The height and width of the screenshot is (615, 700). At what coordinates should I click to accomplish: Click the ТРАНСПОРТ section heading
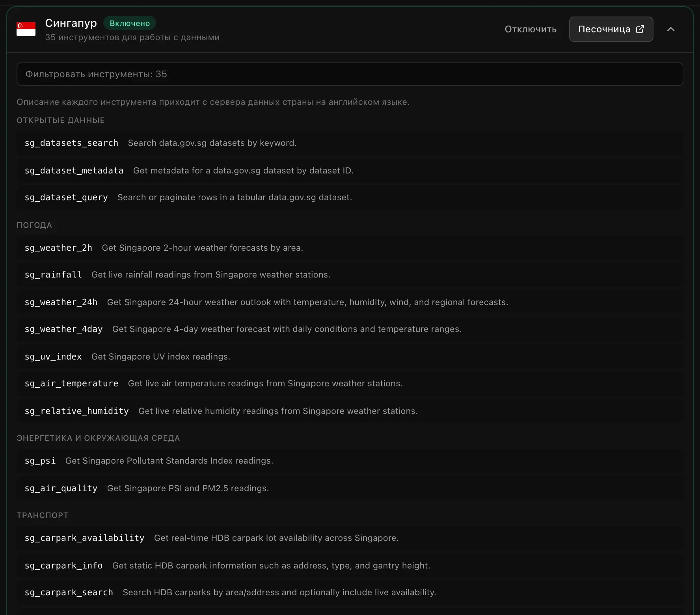pyautogui.click(x=43, y=515)
